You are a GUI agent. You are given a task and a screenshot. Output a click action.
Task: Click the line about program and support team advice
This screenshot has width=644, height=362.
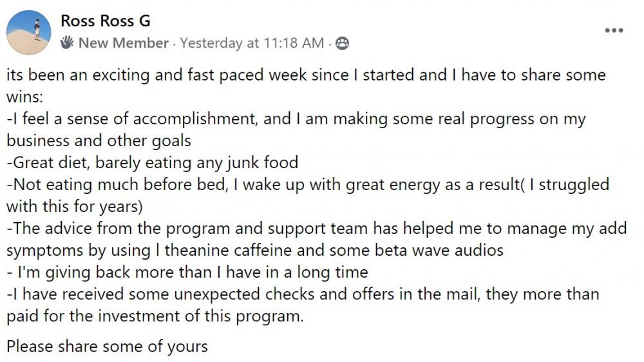(x=317, y=229)
